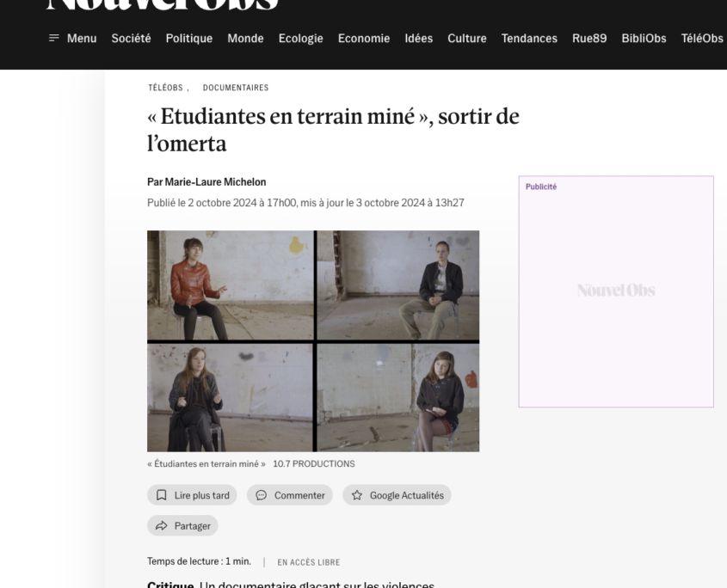727x588 pixels.
Task: Click the Nouvel Obs logo in header
Action: point(163,4)
